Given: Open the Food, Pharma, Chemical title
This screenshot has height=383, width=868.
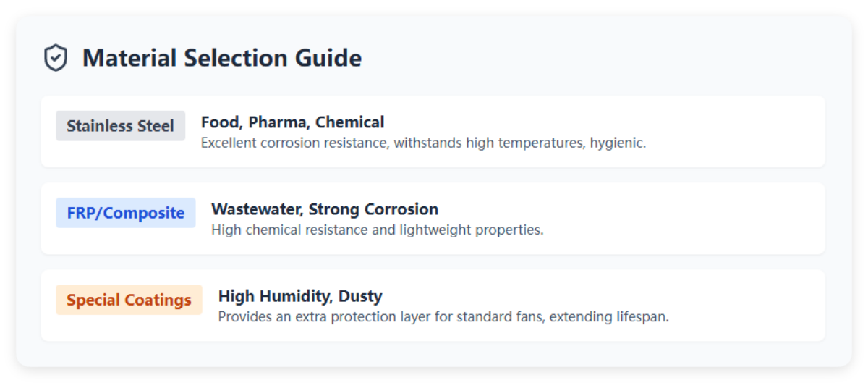Looking at the screenshot, I should point(292,122).
